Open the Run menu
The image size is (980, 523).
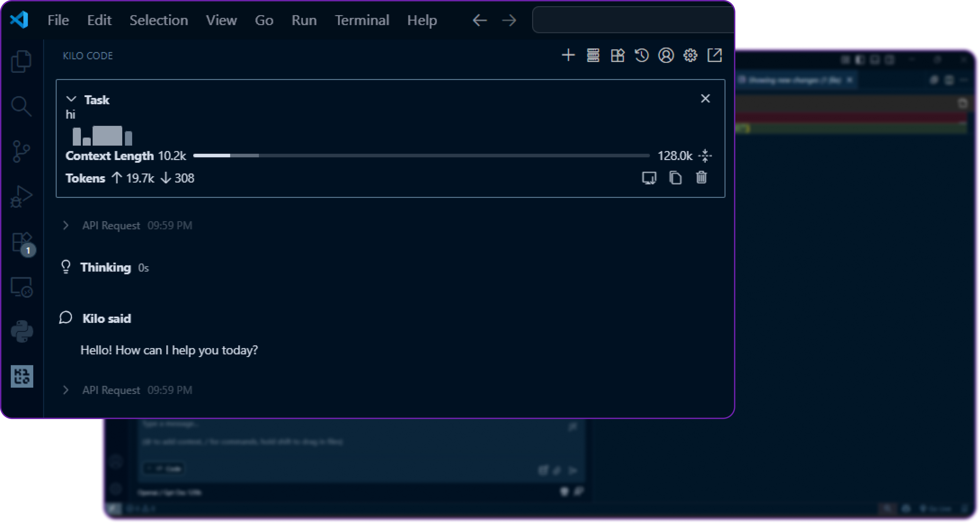304,20
